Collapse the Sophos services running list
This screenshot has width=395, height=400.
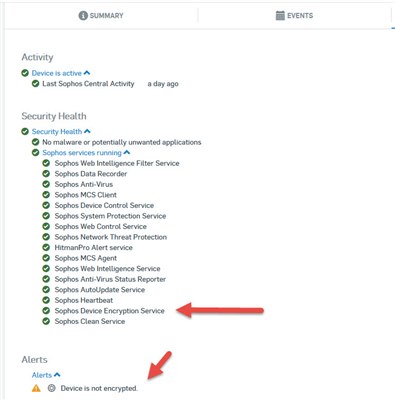click(127, 153)
